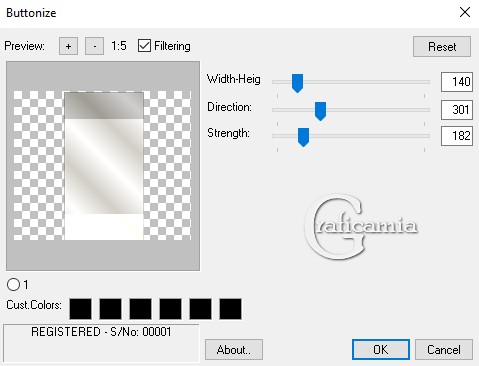Focus the Direction value field showing 301
Screen dimensions: 479x366
(x=457, y=110)
